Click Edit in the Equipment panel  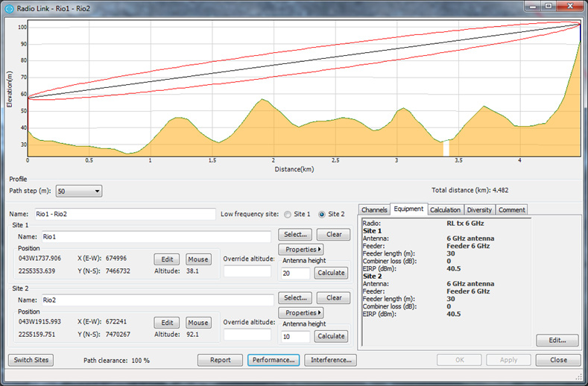pyautogui.click(x=557, y=341)
